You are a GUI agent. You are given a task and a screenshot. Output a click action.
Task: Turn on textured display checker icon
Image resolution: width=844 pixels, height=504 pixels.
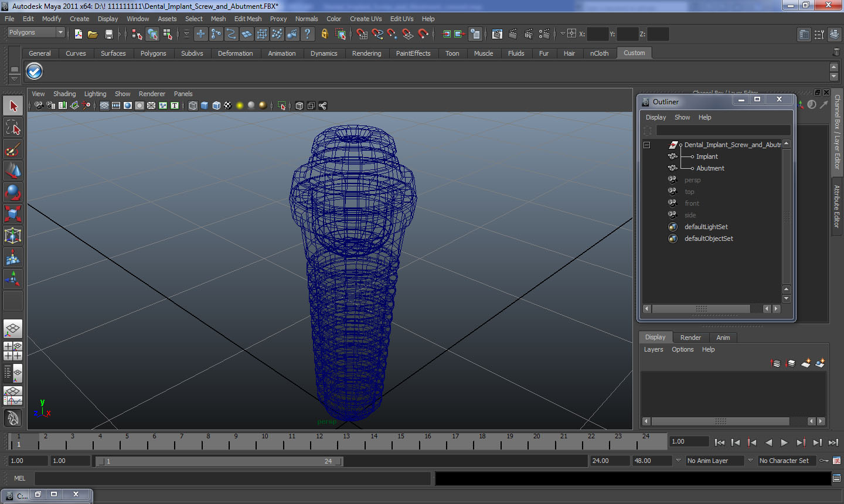point(228,105)
